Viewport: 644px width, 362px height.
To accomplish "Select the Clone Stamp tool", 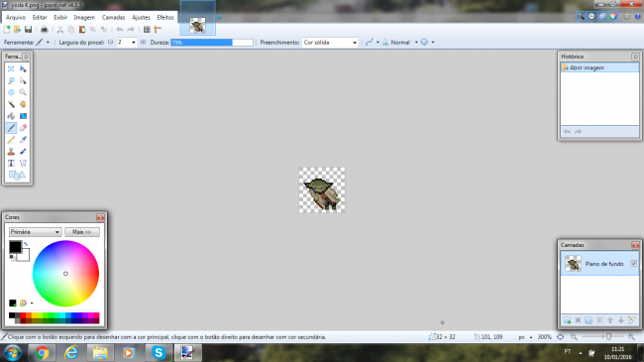I will 11,152.
